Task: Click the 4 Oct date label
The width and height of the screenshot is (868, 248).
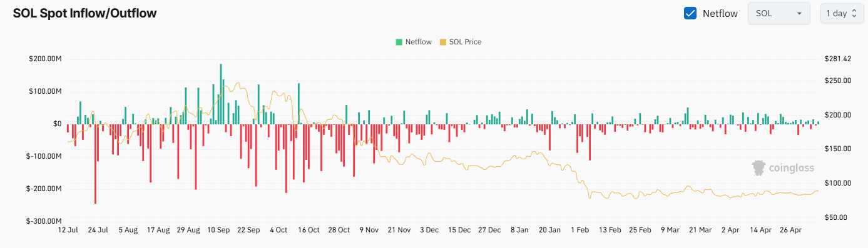Action: (x=278, y=230)
